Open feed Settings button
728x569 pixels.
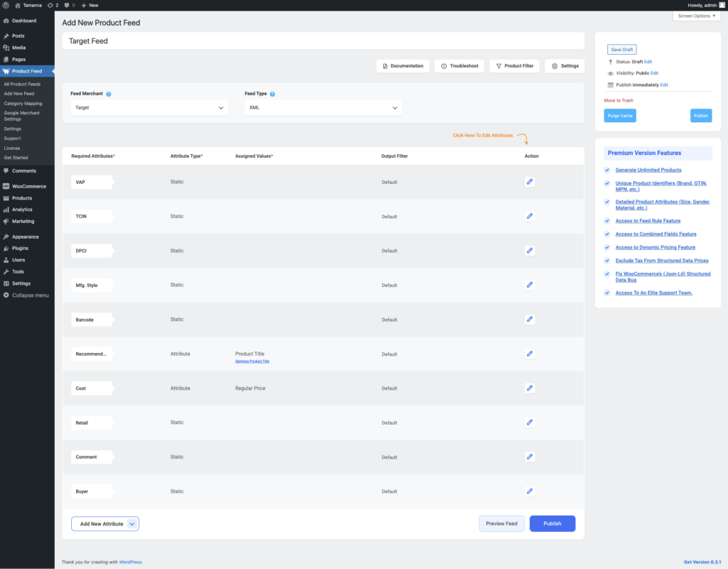click(564, 66)
